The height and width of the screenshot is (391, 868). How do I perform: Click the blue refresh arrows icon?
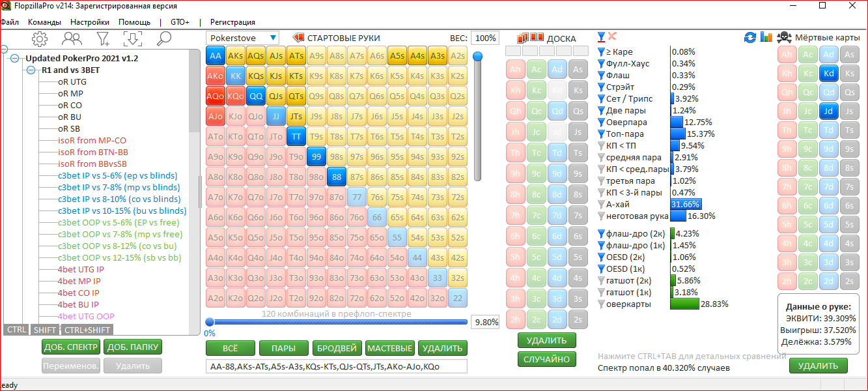pyautogui.click(x=750, y=38)
